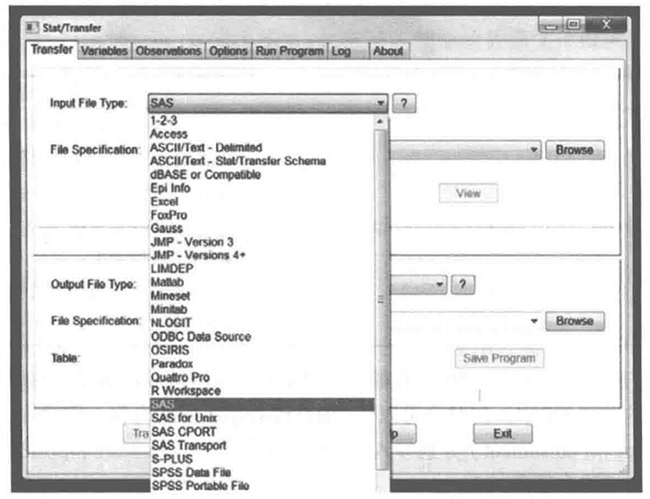Click the Save Program button
The height and width of the screenshot is (499, 650).
[x=500, y=357]
